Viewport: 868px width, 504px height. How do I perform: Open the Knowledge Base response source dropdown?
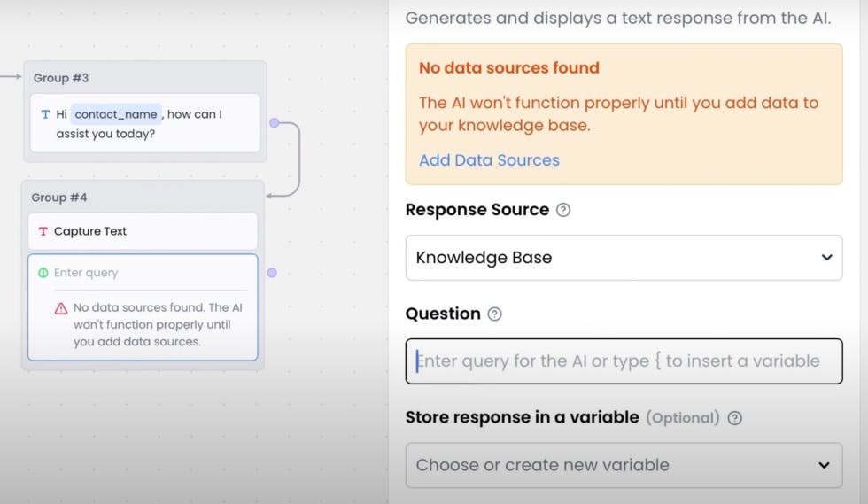tap(624, 258)
